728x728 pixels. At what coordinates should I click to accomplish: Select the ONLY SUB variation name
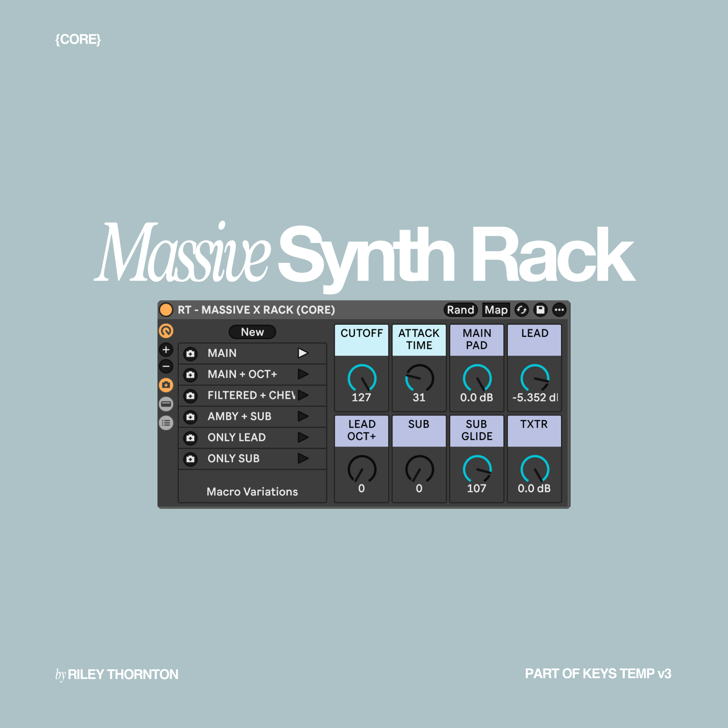[x=234, y=458]
